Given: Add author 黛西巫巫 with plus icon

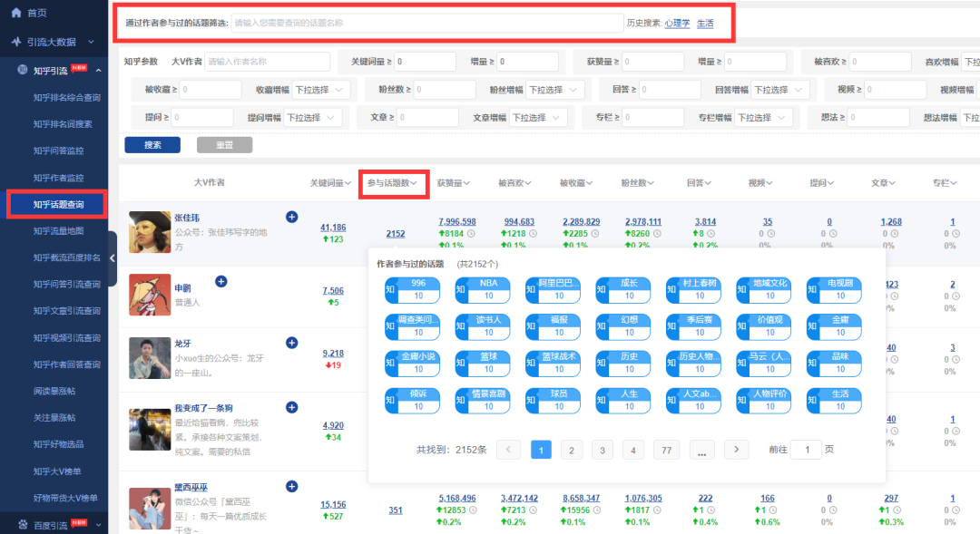Looking at the screenshot, I should pyautogui.click(x=292, y=486).
